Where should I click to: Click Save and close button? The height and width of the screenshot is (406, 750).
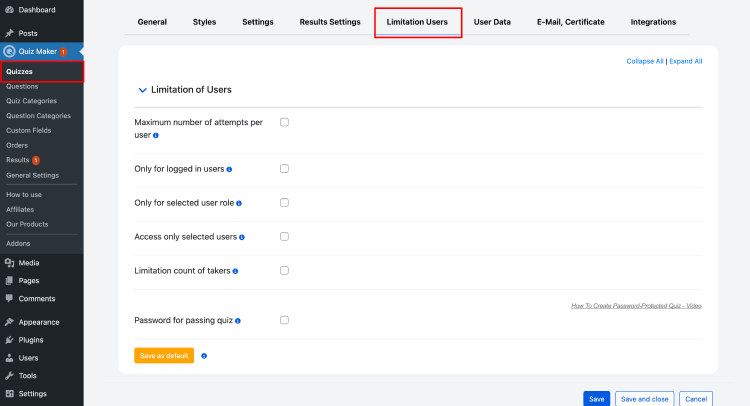[644, 399]
